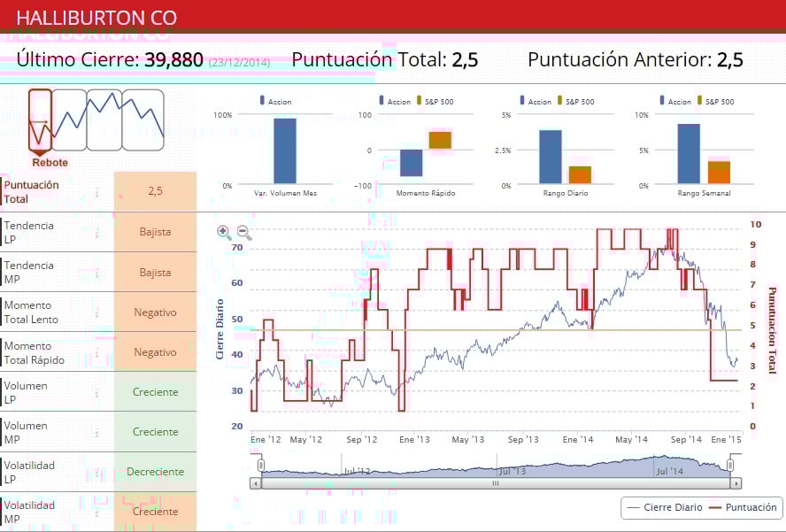Image resolution: width=786 pixels, height=532 pixels.
Task: Click the navigator scrollbar right arrow
Action: click(x=736, y=484)
